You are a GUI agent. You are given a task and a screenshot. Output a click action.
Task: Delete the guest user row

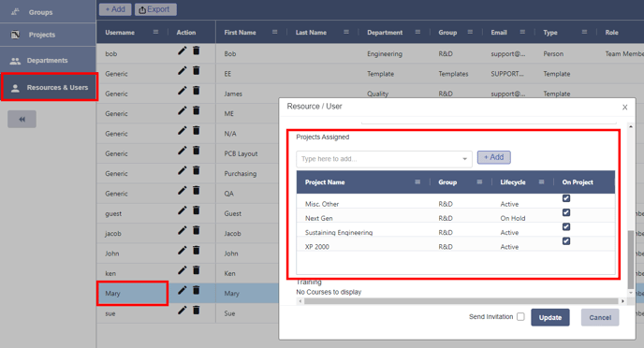tap(197, 210)
